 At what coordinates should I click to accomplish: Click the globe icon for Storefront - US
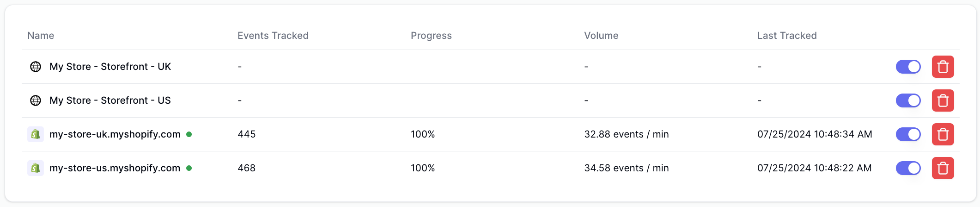tap(36, 100)
